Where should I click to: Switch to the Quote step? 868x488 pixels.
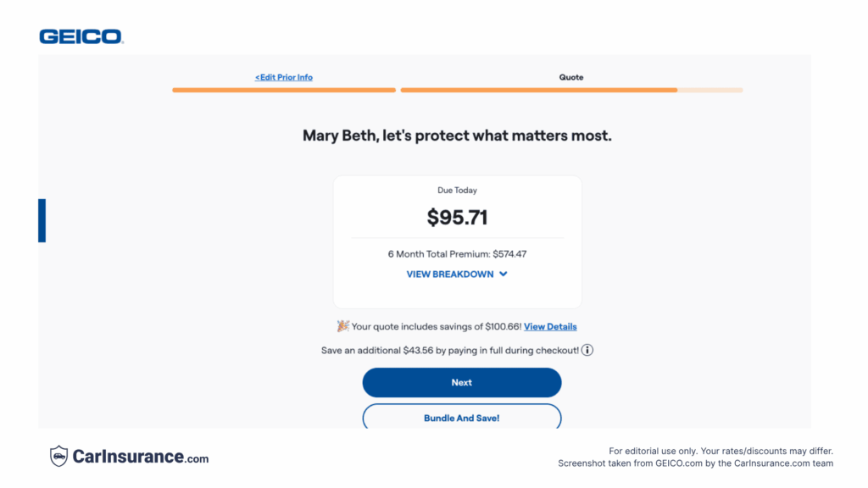[x=570, y=77]
